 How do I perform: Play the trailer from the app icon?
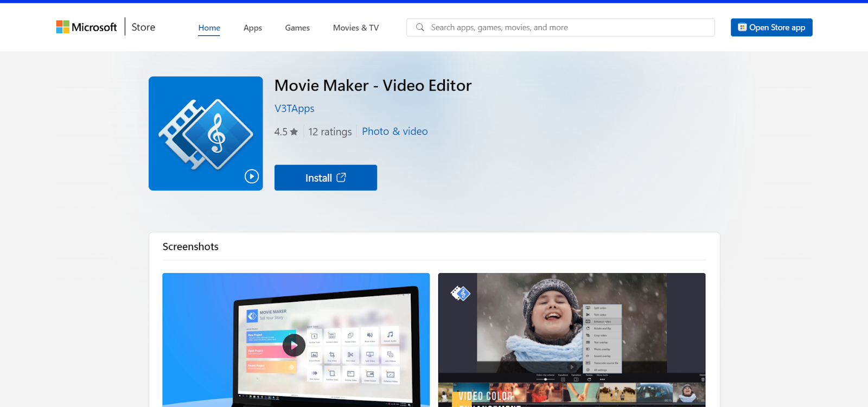(252, 176)
